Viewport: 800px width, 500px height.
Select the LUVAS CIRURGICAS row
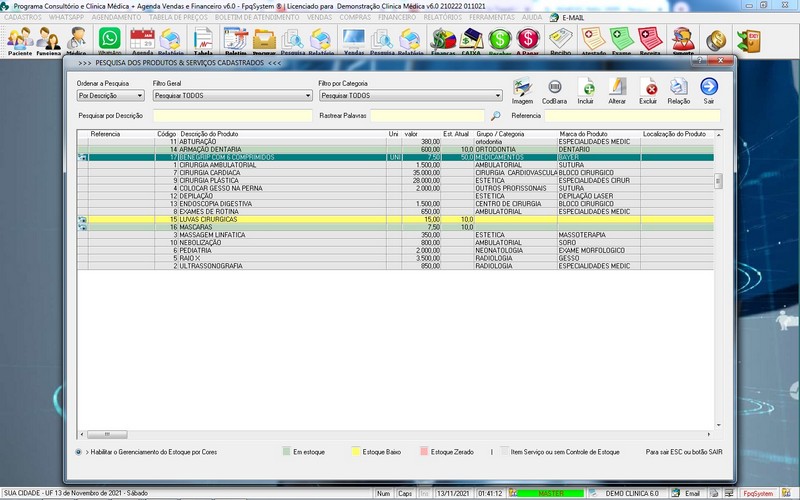click(395, 219)
